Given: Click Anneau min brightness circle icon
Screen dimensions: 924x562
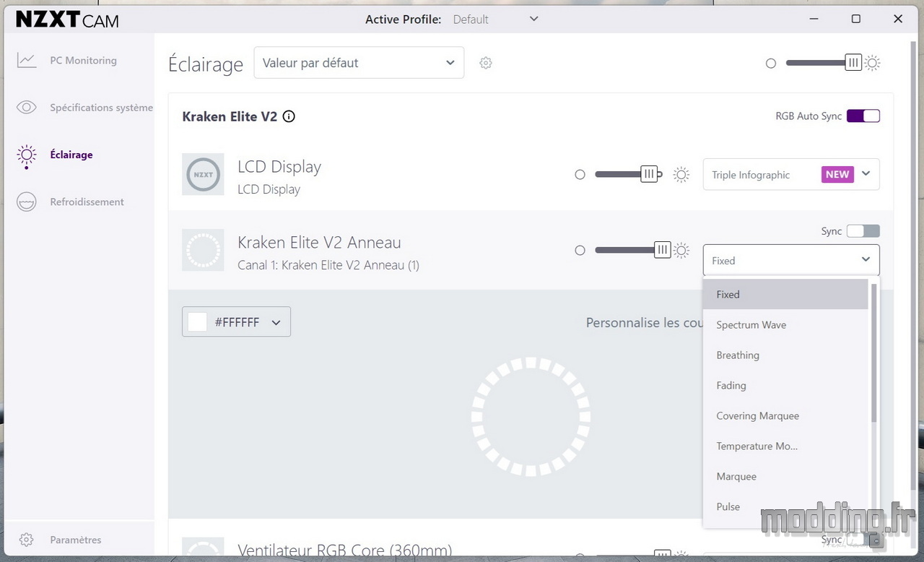Looking at the screenshot, I should tap(580, 251).
